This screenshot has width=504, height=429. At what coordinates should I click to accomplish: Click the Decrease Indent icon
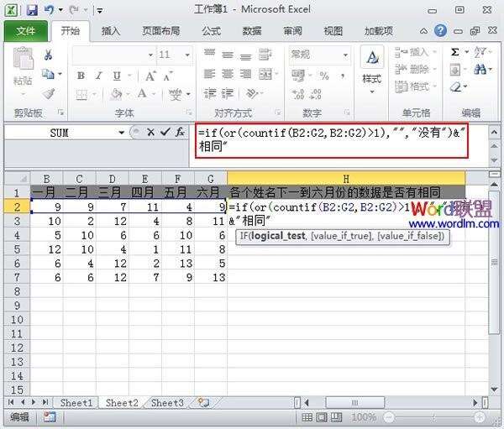(x=209, y=93)
